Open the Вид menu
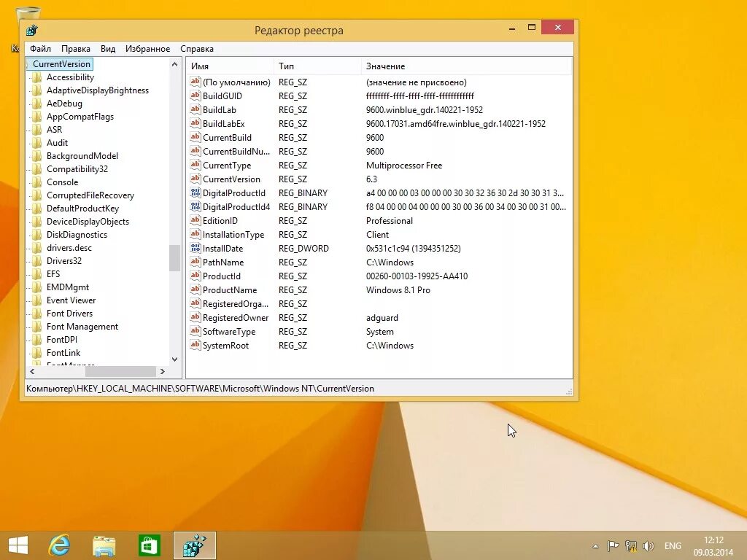 [x=108, y=49]
